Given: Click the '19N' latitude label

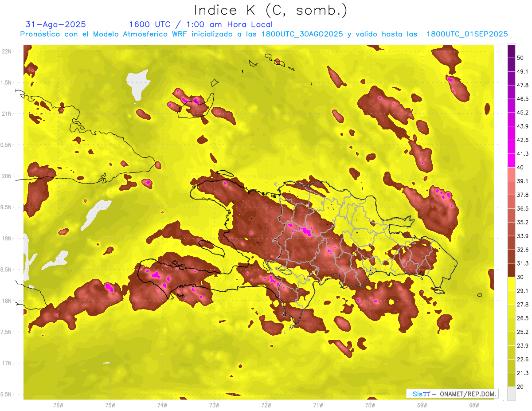Looking at the screenshot, I should coord(7,239).
